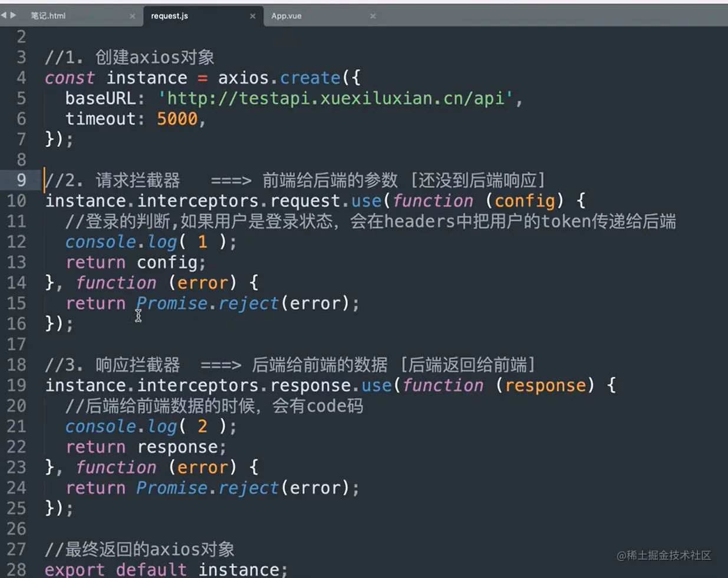
Task: Switch to the 笔记.html tab
Action: pos(48,16)
